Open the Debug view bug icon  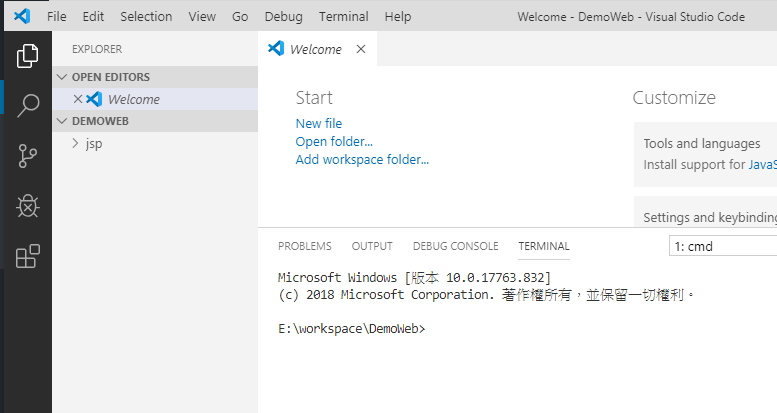27,206
